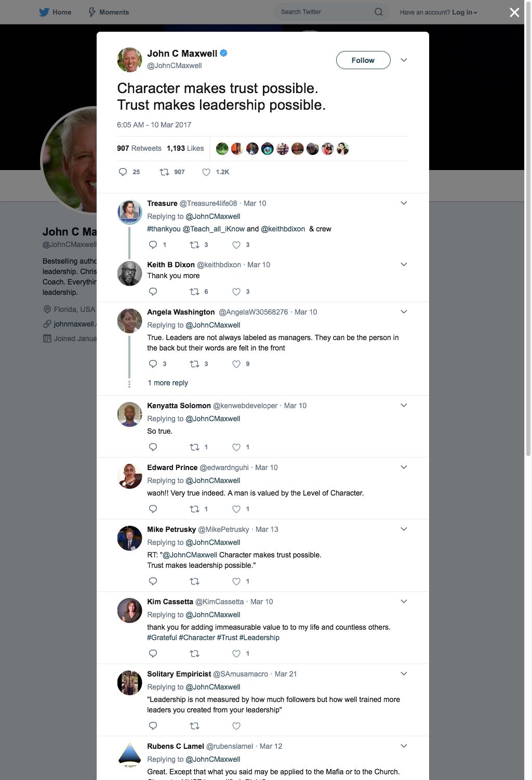Open more options chevron on main tweet
This screenshot has width=532, height=780.
pos(404,60)
